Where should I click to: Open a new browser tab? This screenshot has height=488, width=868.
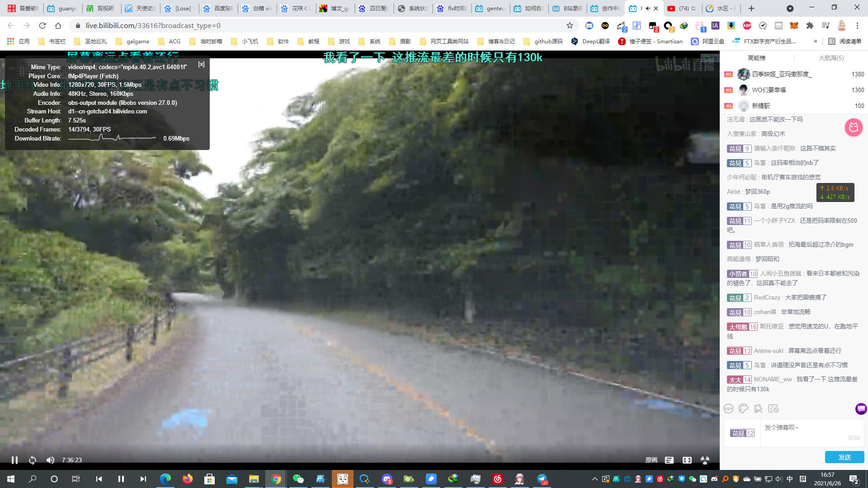(751, 8)
